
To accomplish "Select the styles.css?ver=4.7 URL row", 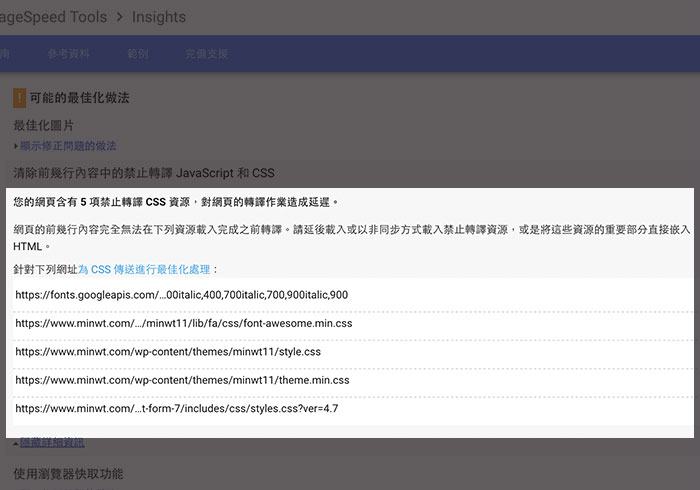I will tap(353, 409).
